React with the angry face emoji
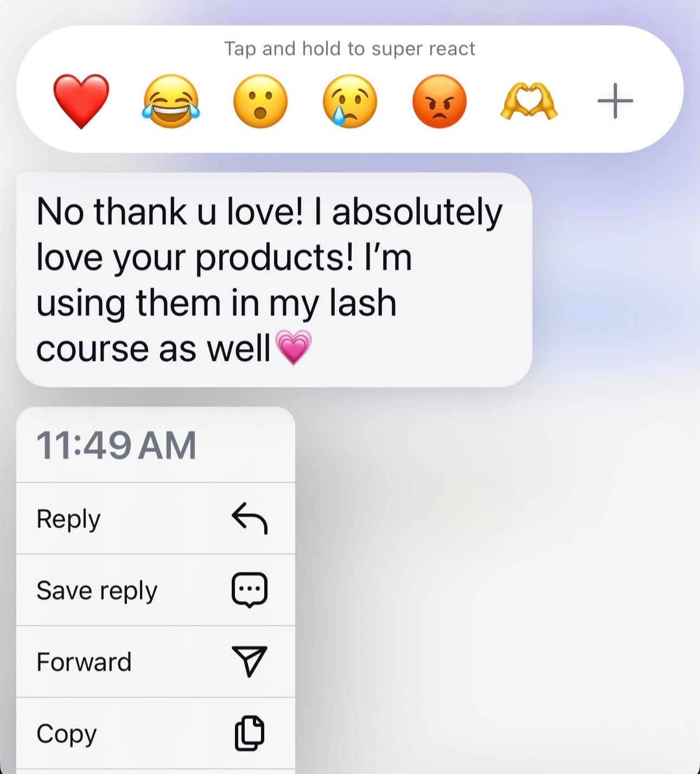Screen dimensions: 700x774 440,101
